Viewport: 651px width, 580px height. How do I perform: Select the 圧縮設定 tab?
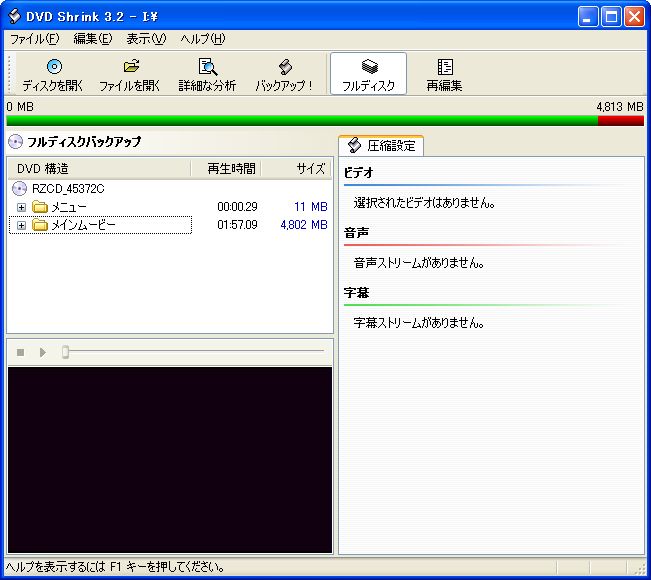381,146
